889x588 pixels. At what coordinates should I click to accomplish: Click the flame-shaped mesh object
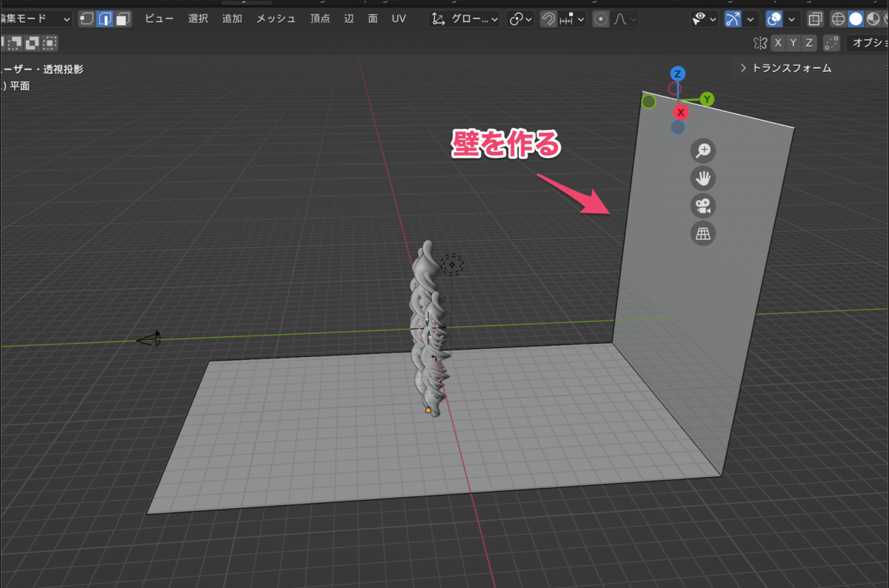[x=429, y=330]
